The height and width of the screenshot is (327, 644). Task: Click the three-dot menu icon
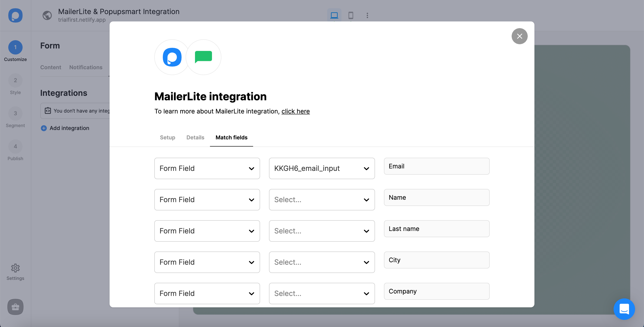pos(367,15)
